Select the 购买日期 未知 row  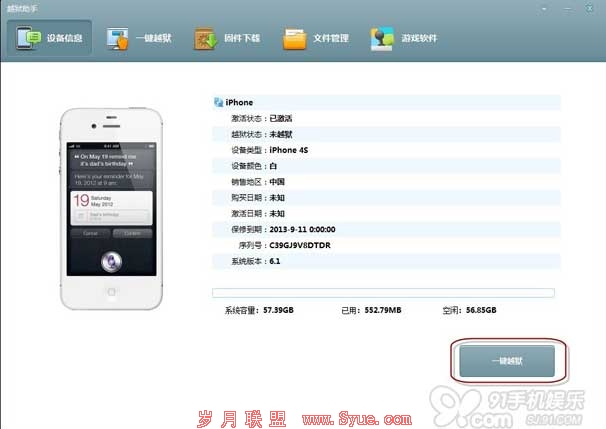(386, 197)
